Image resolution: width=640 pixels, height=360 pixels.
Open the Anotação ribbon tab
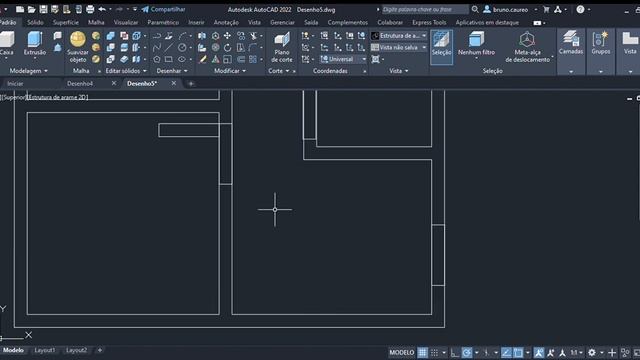tap(226, 22)
